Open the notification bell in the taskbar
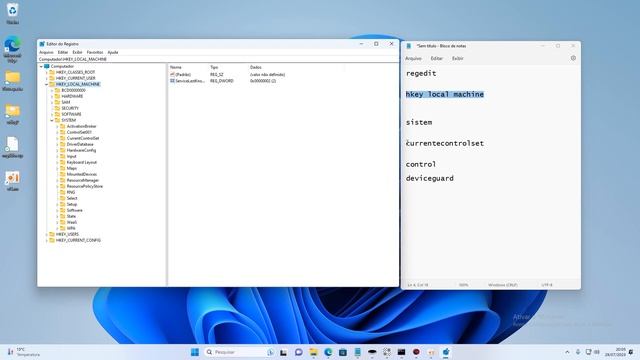 631,352
